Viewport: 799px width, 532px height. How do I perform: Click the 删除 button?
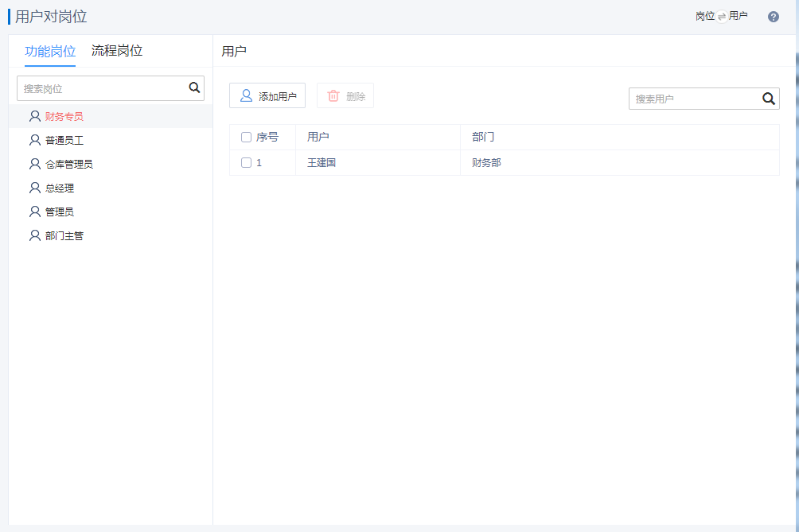(345, 96)
